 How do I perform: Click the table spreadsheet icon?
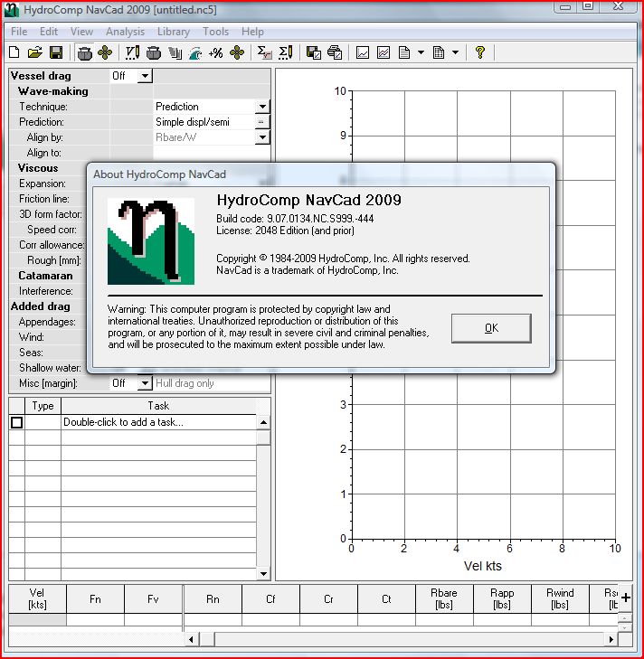click(x=439, y=52)
